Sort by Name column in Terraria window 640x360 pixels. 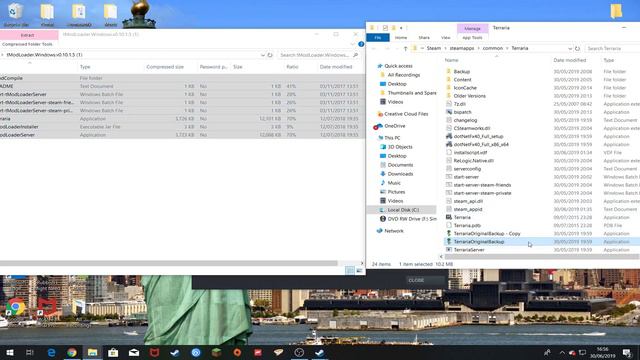451,60
